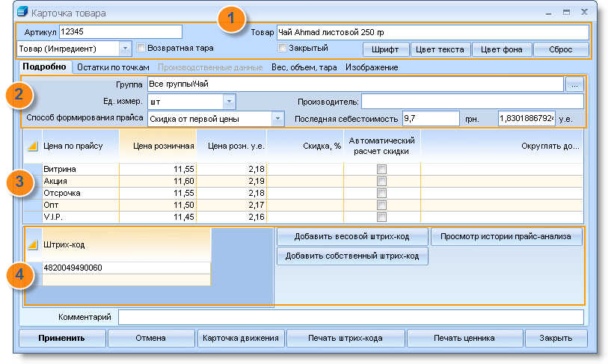Select the V.I.P. price row
This screenshot has height=364, width=608.
tap(303, 217)
